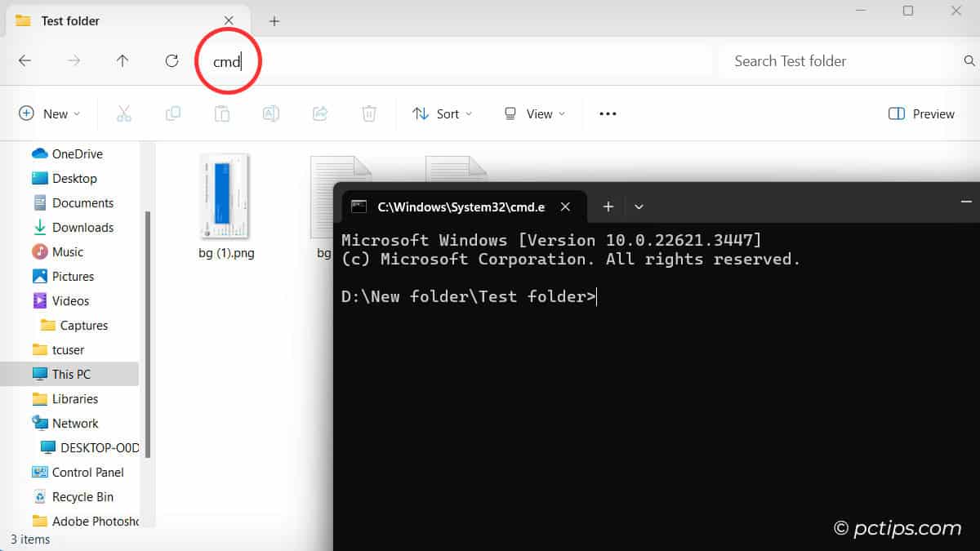Add a new File Explorer tab

pos(274,21)
